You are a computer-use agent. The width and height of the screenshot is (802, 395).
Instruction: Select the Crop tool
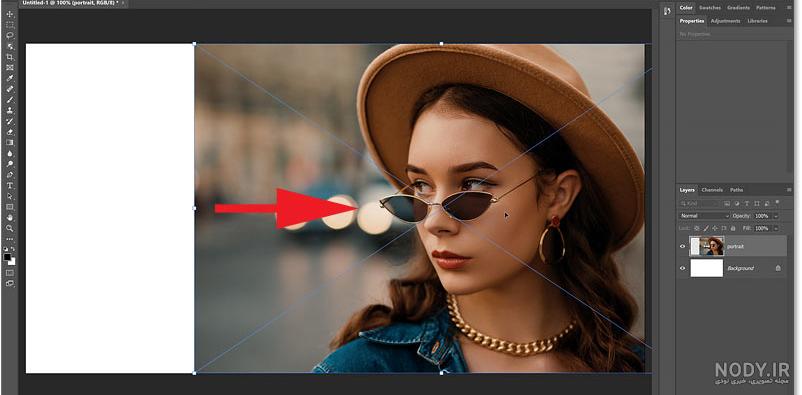coord(10,57)
